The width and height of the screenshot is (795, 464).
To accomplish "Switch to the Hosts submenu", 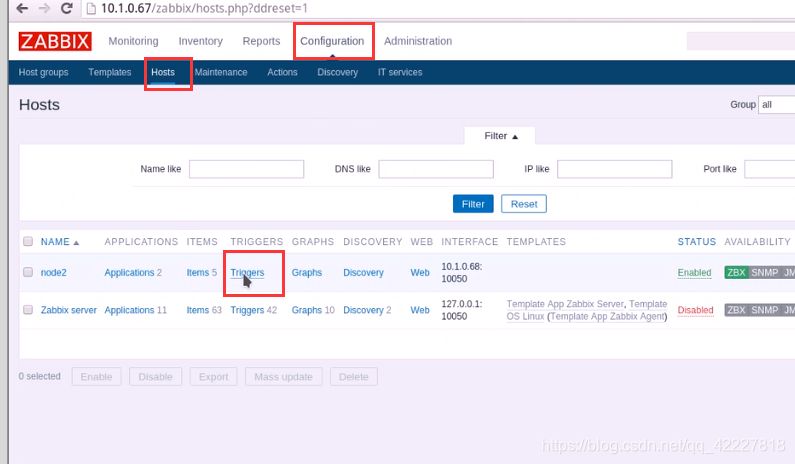I will (163, 72).
